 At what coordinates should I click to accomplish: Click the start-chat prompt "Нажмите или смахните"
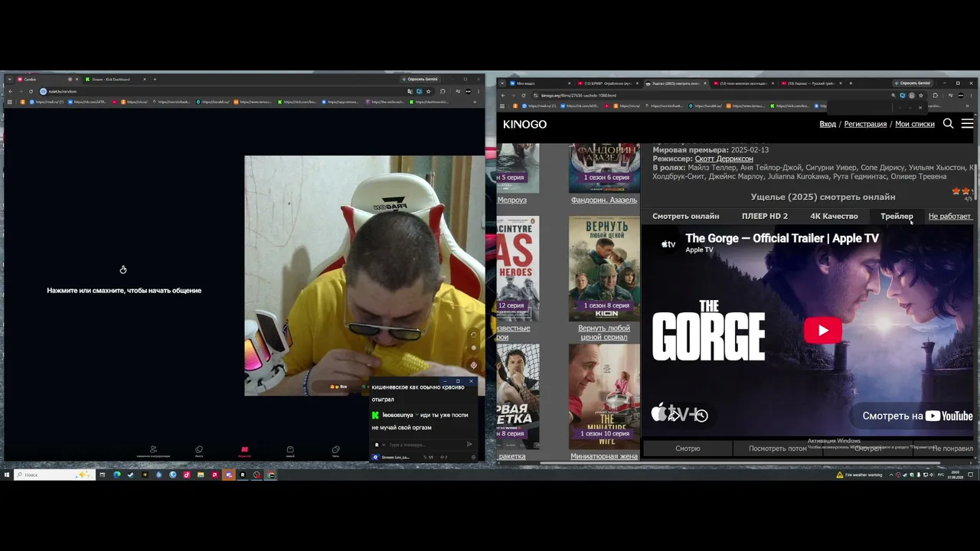tap(124, 291)
